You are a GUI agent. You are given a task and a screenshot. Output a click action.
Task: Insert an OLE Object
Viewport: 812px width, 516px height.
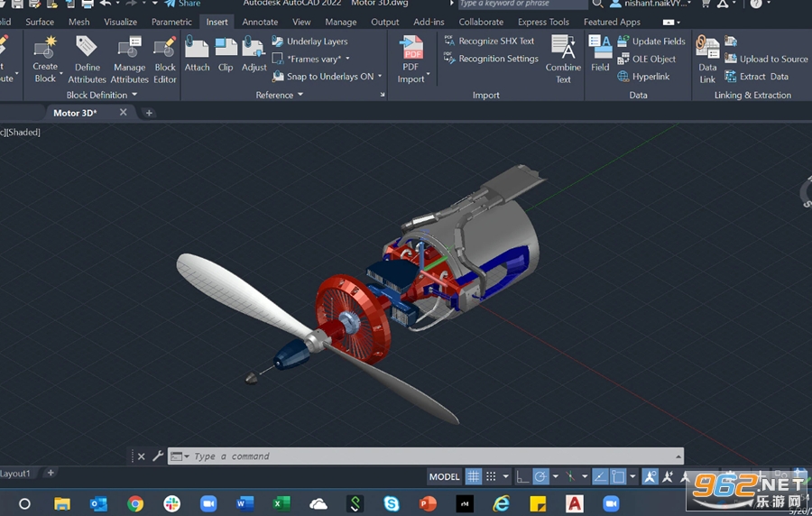[647, 59]
